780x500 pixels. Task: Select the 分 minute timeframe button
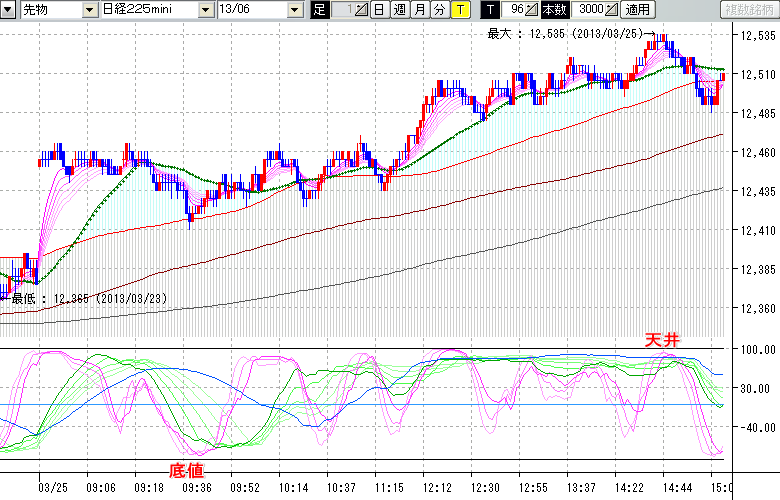coord(439,10)
